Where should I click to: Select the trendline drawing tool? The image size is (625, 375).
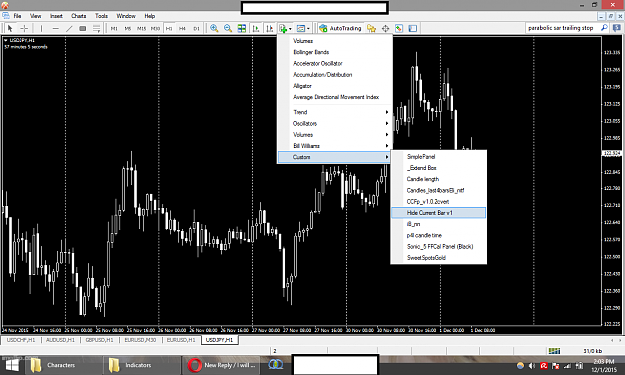[69, 28]
